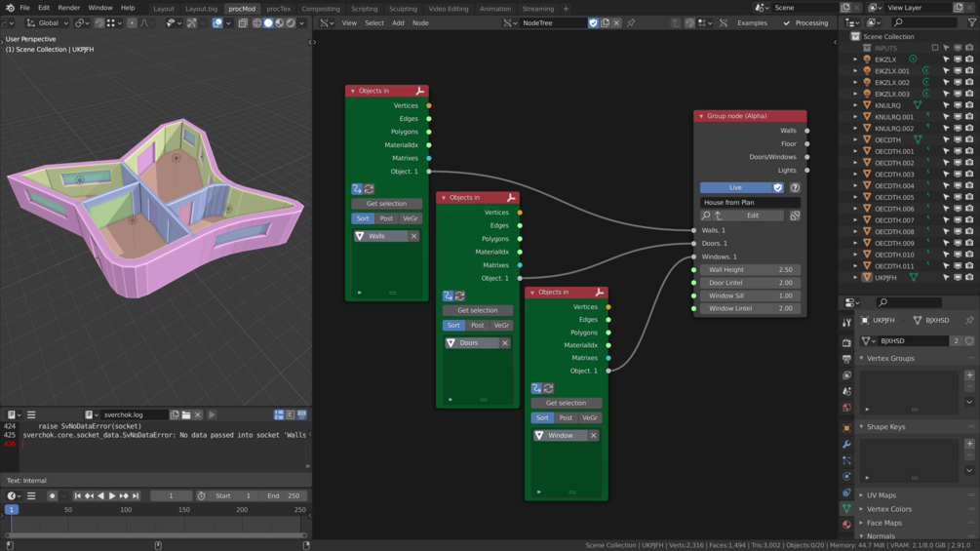Click the Edit button on Group node
980x551 pixels.
[753, 216]
